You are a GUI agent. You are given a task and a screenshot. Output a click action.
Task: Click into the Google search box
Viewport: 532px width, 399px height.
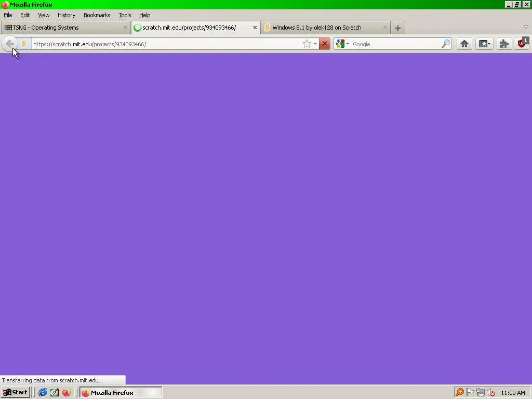(395, 44)
